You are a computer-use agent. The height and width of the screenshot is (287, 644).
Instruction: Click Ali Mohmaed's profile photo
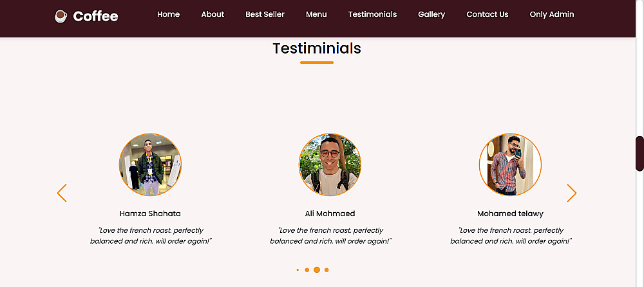[330, 164]
